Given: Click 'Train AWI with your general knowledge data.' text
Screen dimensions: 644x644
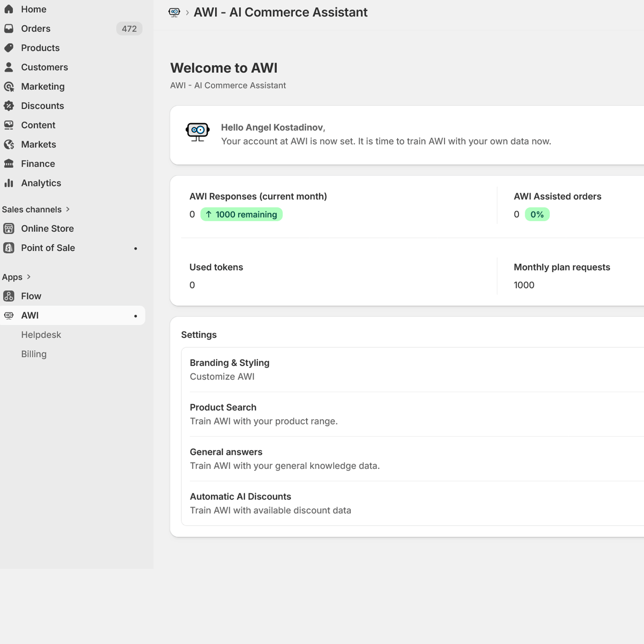Looking at the screenshot, I should point(285,466).
